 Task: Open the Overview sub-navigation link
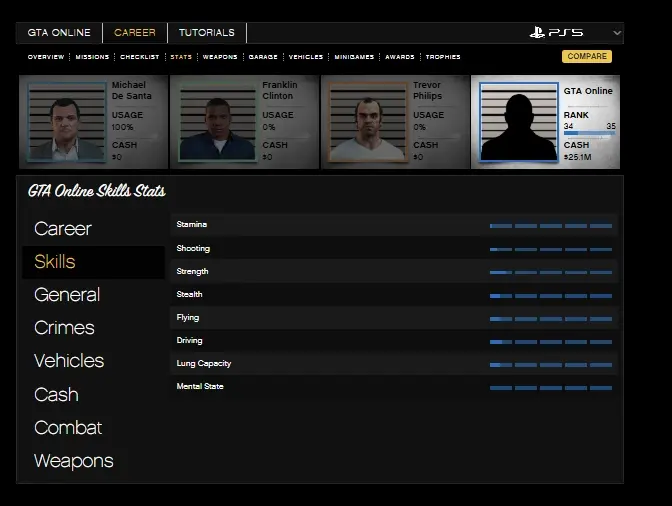46,57
